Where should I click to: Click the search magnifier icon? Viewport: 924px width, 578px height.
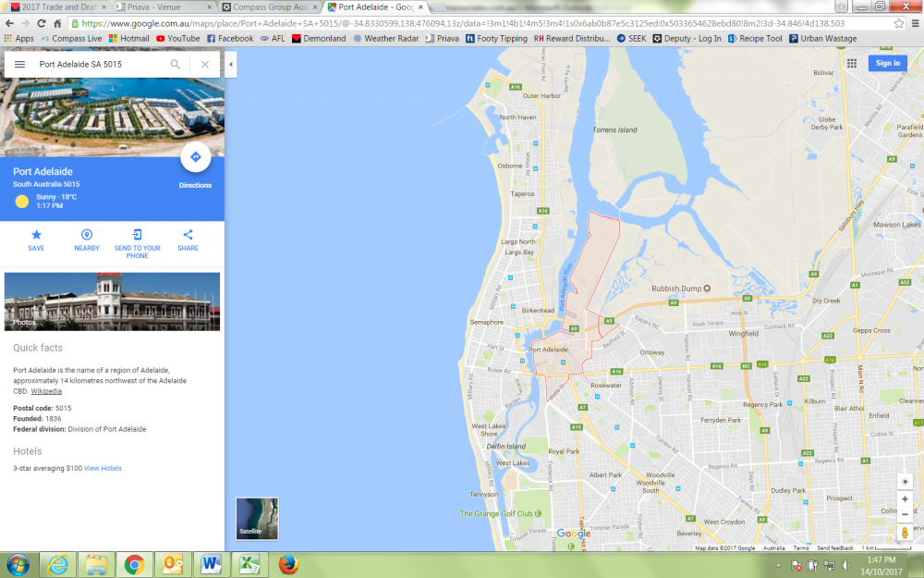(176, 65)
